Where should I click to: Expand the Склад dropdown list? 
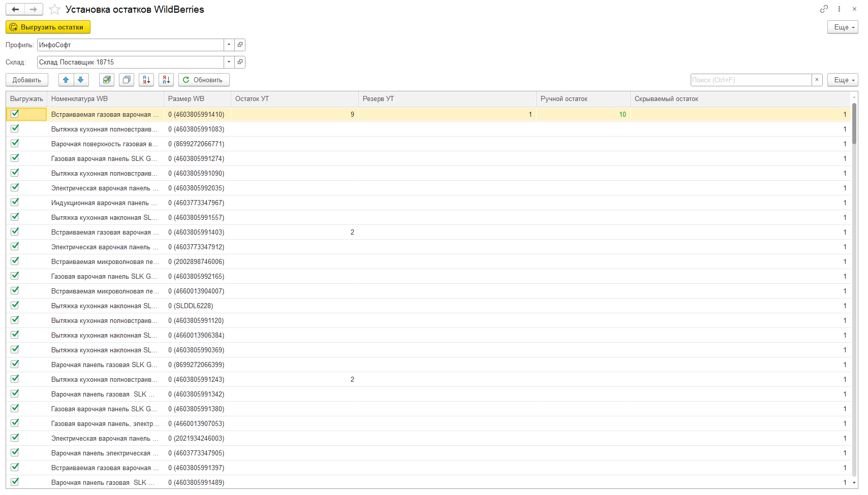click(229, 62)
